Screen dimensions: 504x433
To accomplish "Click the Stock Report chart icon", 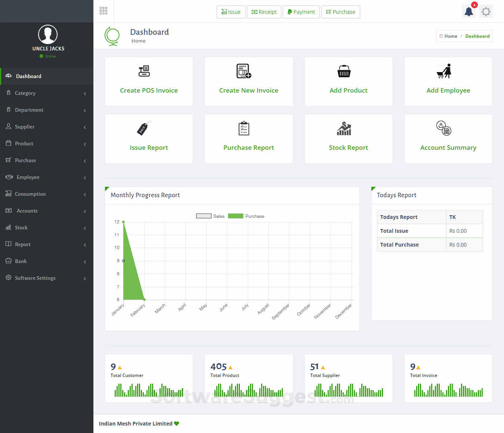I will [344, 128].
